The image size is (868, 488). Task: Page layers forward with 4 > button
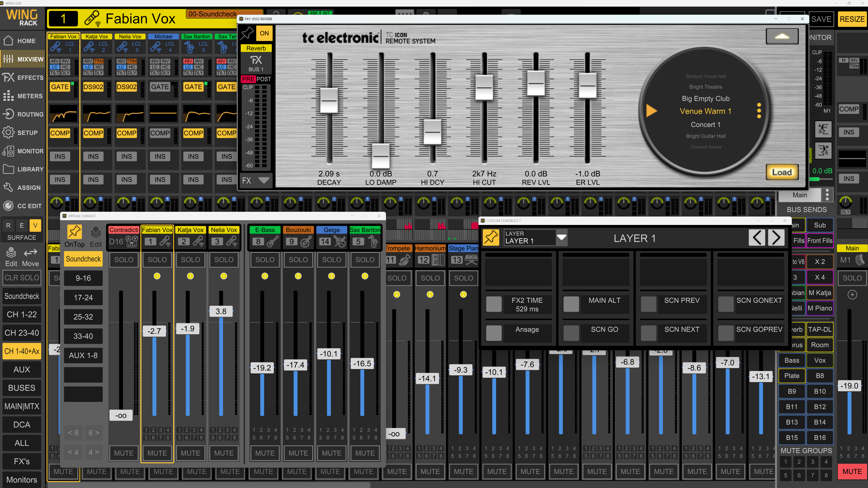pyautogui.click(x=93, y=452)
